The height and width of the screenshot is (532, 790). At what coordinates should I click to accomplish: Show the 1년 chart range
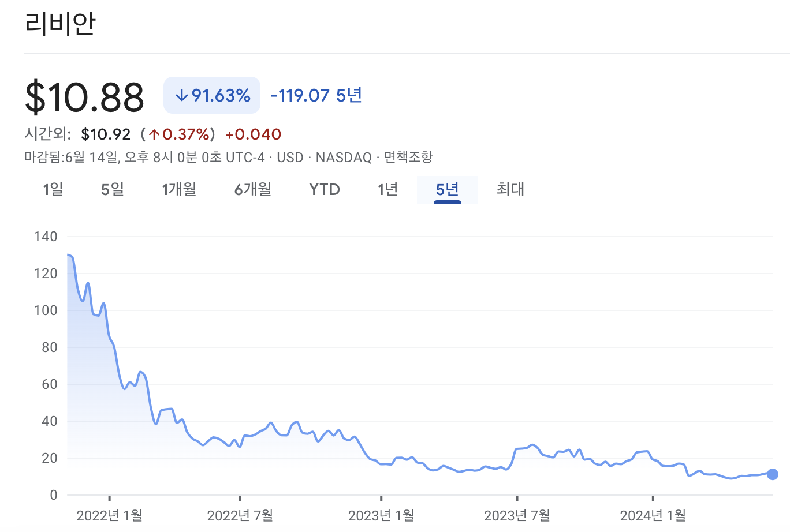388,189
